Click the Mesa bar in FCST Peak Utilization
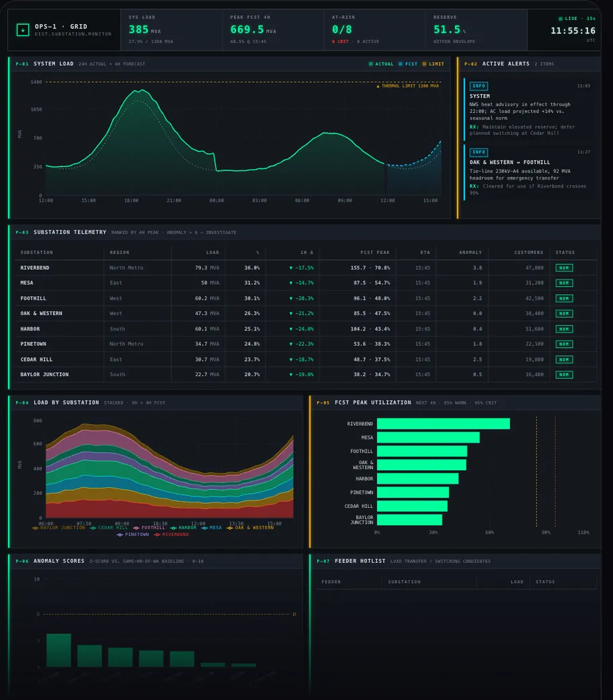Viewport: 613px width, 700px height. pos(428,437)
